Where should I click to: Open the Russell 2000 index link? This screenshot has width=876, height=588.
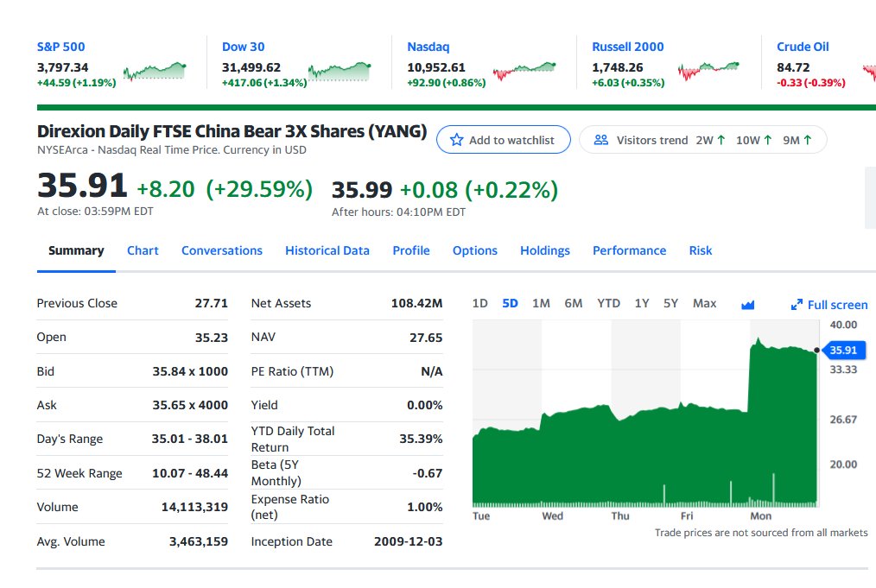click(x=628, y=47)
